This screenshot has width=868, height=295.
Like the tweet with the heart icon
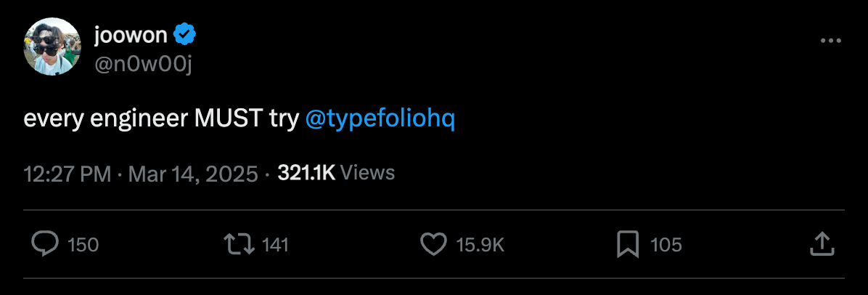pyautogui.click(x=433, y=244)
